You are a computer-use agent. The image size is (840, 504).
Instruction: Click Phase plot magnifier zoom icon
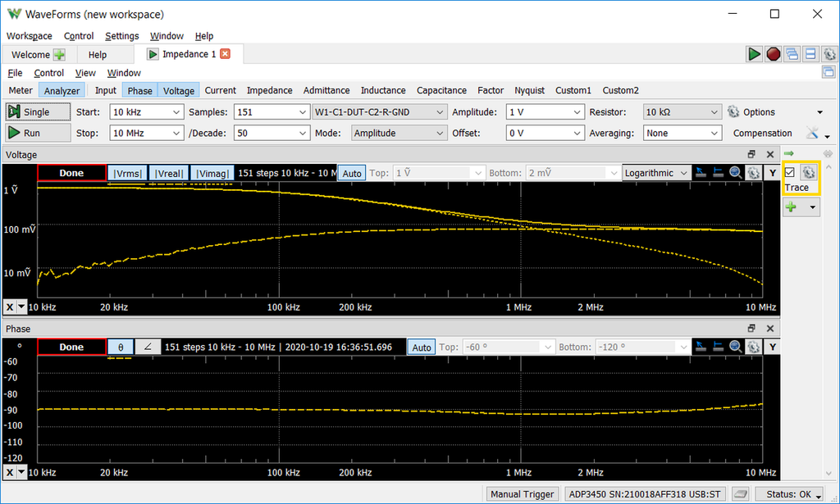pos(735,347)
